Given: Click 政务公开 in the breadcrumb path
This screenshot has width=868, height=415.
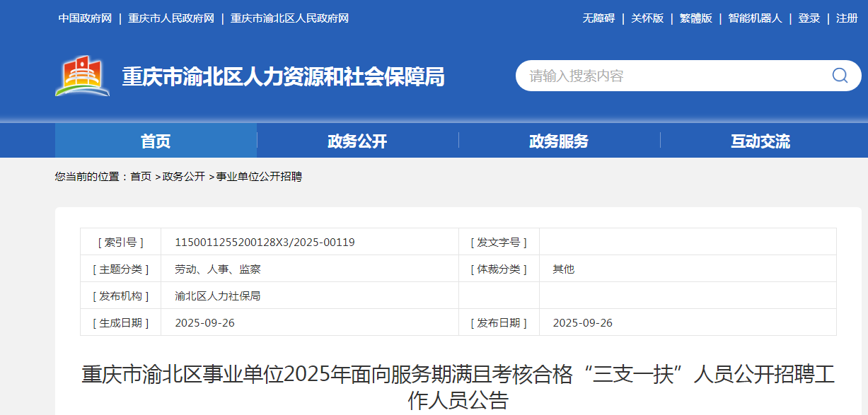Looking at the screenshot, I should click(x=184, y=177).
